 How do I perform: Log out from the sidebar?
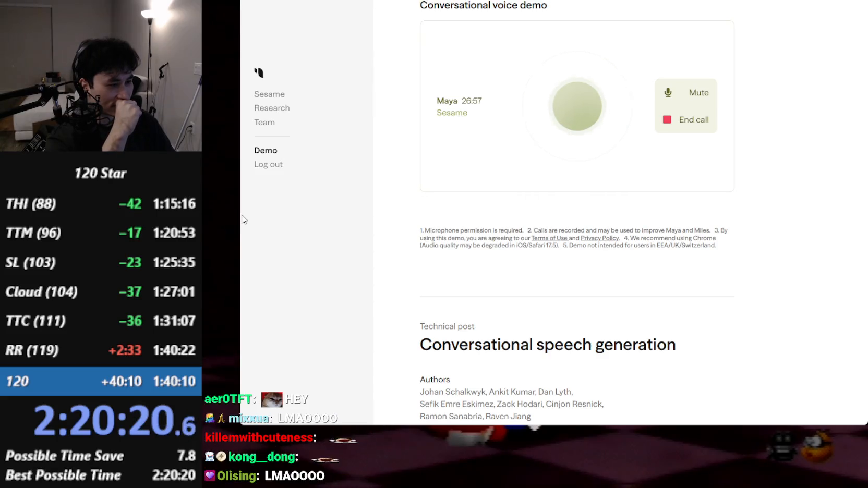[268, 164]
